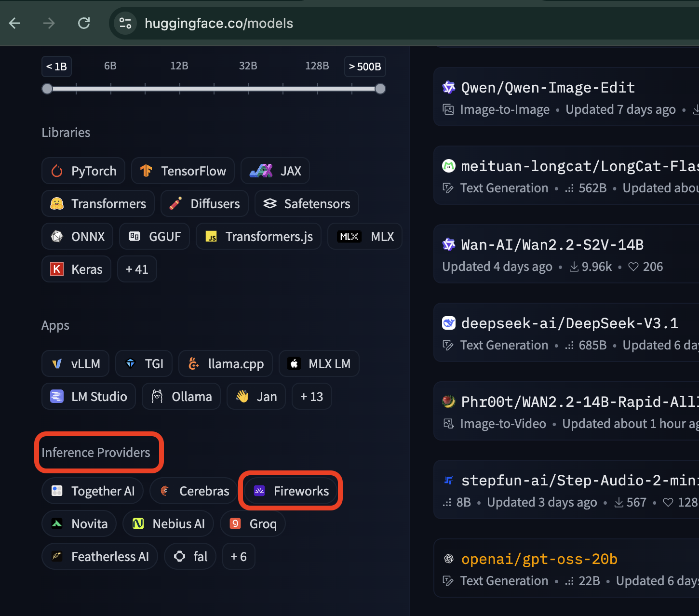699x616 pixels.
Task: Enable the vLLM app filter
Action: click(x=76, y=364)
